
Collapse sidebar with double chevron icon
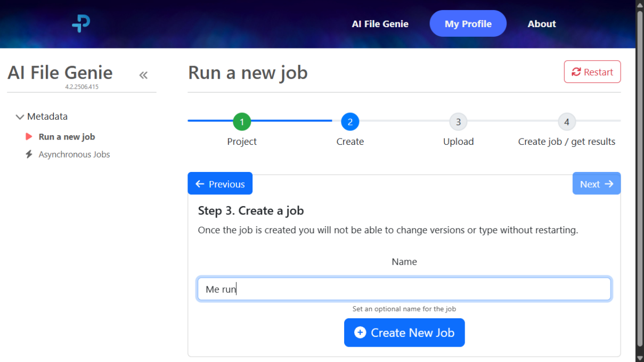(143, 75)
